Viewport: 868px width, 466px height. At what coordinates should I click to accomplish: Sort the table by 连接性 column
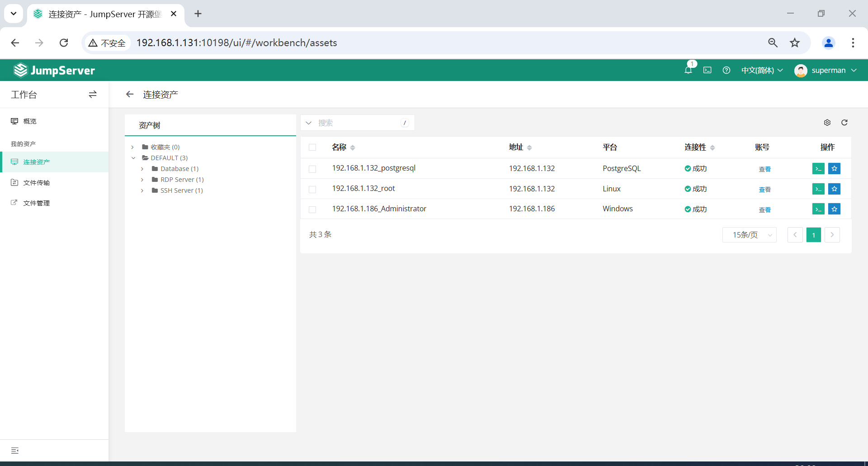click(712, 147)
